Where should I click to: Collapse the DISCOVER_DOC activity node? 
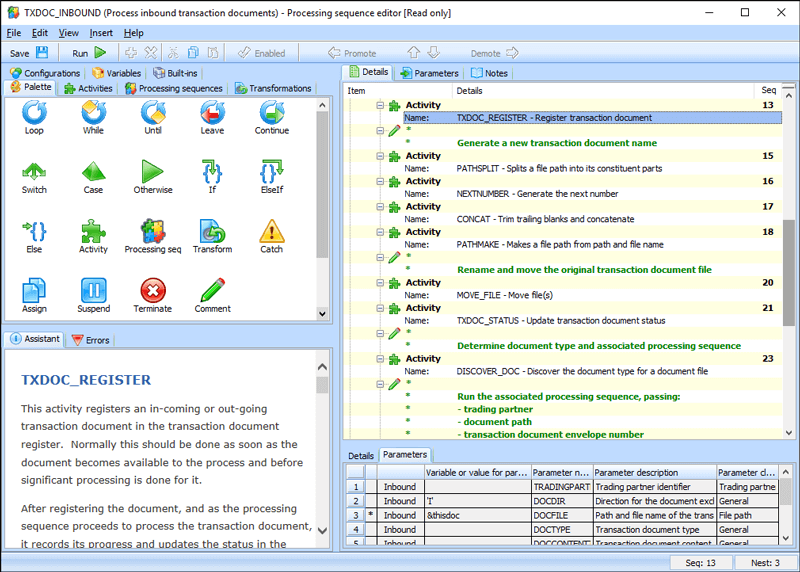tap(380, 358)
